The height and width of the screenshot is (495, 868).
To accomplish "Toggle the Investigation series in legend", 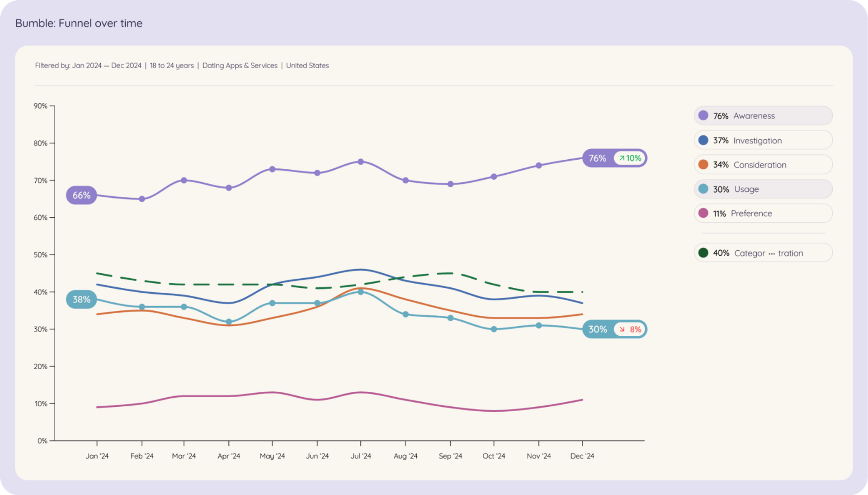I will pos(763,140).
